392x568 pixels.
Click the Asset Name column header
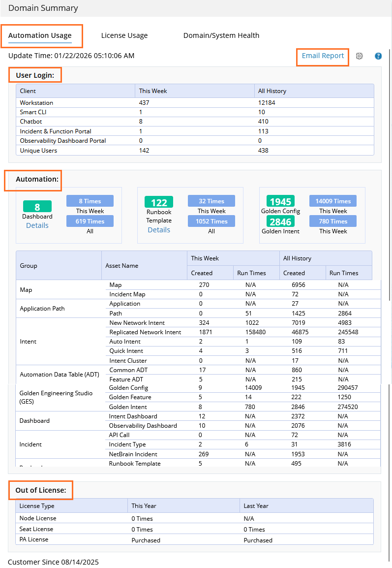122,266
